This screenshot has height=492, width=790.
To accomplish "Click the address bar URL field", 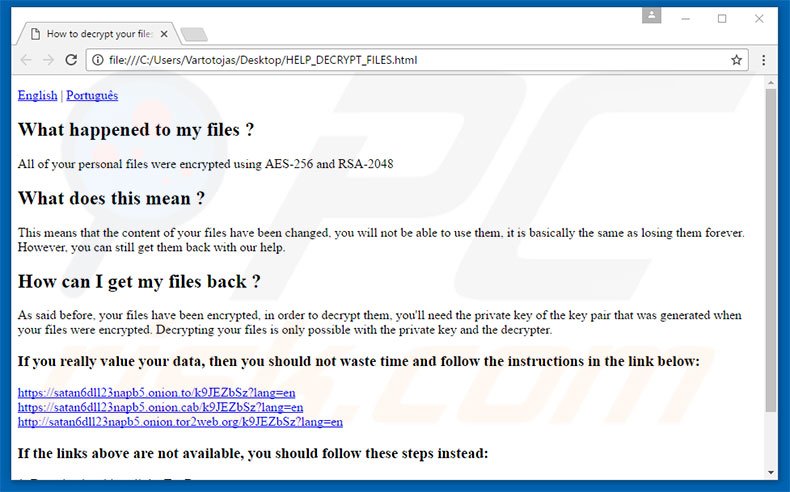I will pyautogui.click(x=417, y=60).
